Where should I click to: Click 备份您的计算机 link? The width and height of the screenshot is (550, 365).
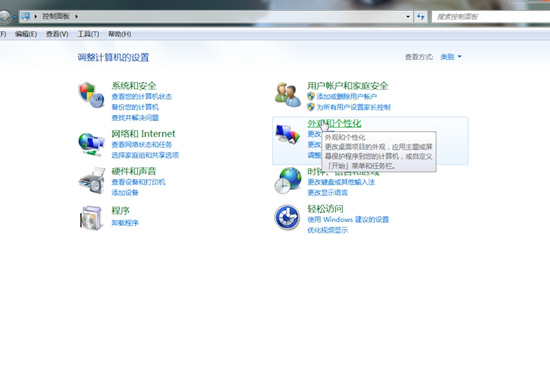pyautogui.click(x=135, y=107)
